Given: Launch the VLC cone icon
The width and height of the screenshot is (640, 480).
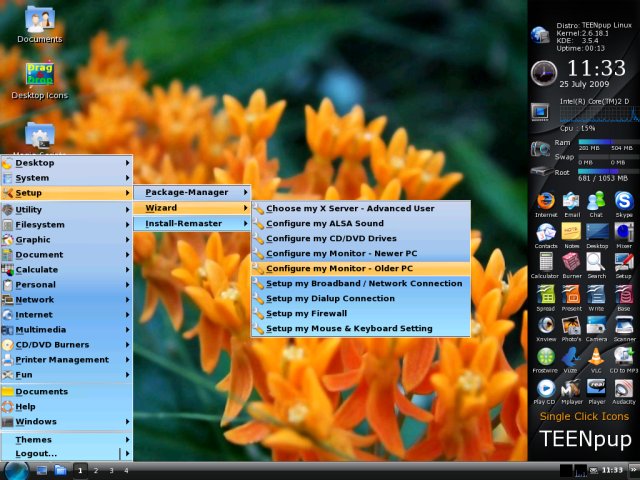Looking at the screenshot, I should 596,357.
